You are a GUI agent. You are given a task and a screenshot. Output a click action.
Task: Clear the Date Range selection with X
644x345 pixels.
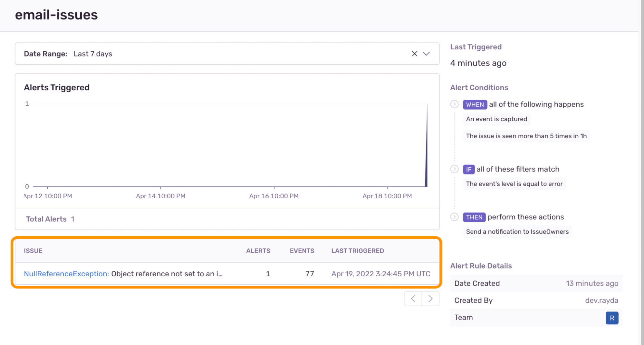point(414,54)
